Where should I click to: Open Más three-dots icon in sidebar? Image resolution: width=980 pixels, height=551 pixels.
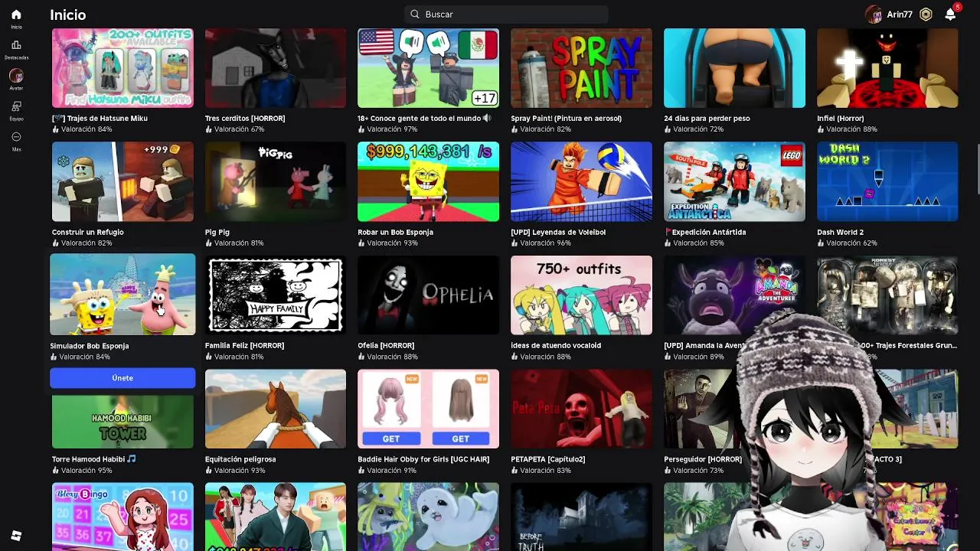16,137
